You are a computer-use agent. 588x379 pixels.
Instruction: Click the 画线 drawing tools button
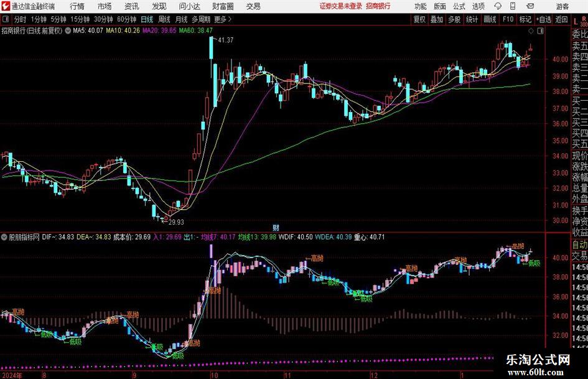coord(490,19)
